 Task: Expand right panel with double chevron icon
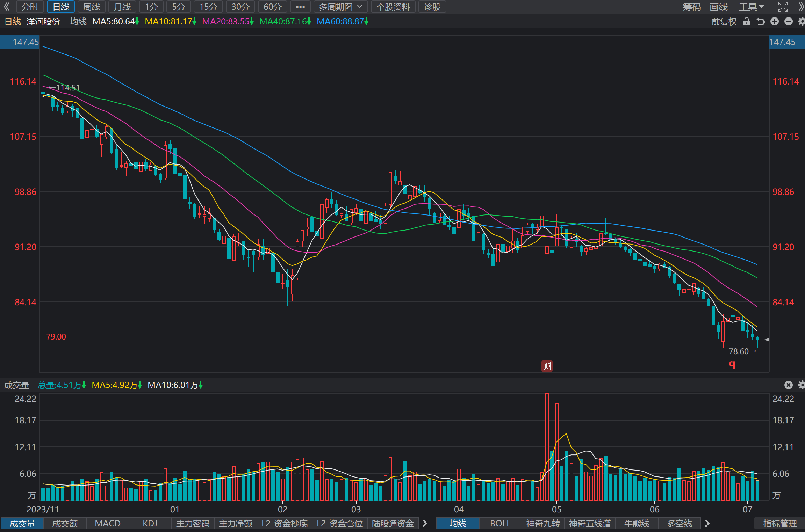(801, 7)
